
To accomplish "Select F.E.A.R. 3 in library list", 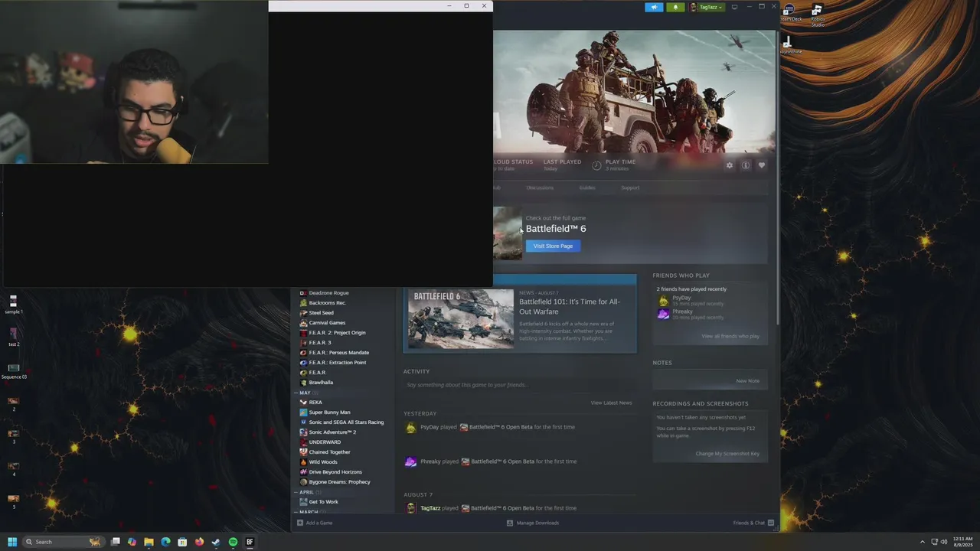I will [320, 342].
